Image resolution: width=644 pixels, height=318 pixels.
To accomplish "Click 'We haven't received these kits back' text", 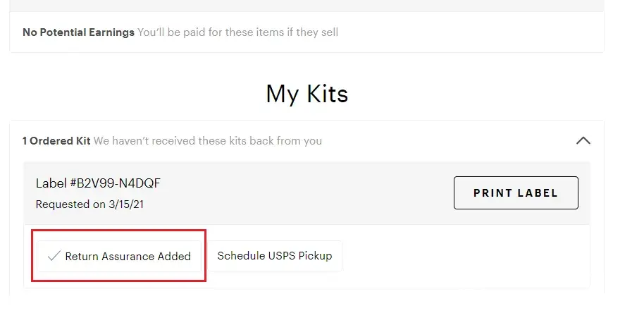I will pos(208,140).
